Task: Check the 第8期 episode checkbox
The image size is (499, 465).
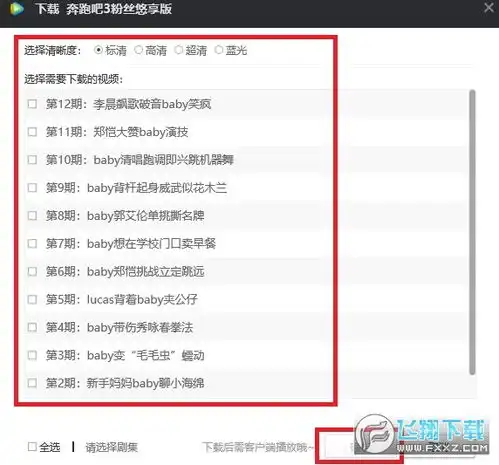Action: pos(32,216)
